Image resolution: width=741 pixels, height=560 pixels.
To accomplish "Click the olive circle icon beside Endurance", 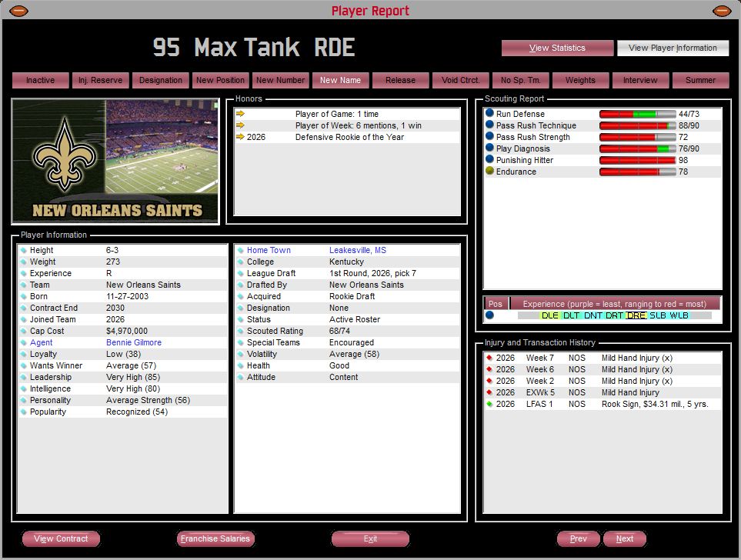I will click(489, 172).
